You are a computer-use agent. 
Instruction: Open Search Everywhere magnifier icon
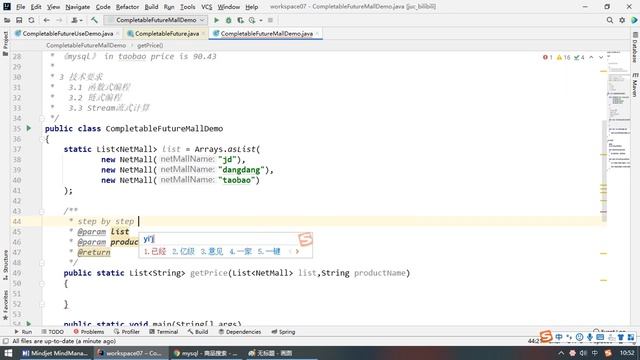point(609,20)
